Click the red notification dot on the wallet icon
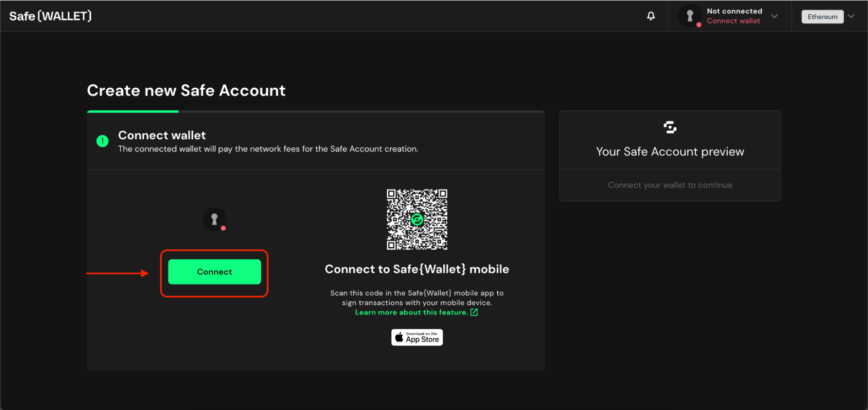 tap(699, 25)
